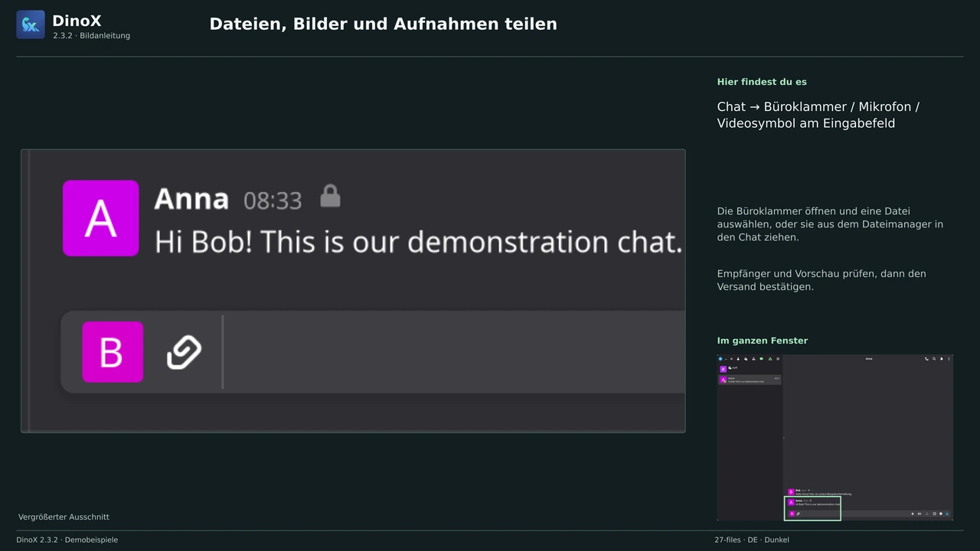Click the footer text '27-files · DE · Dunkel'

[x=752, y=540]
